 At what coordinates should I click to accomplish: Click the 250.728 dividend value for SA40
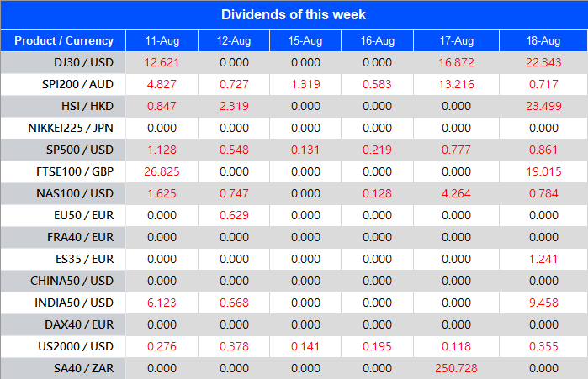tap(458, 368)
